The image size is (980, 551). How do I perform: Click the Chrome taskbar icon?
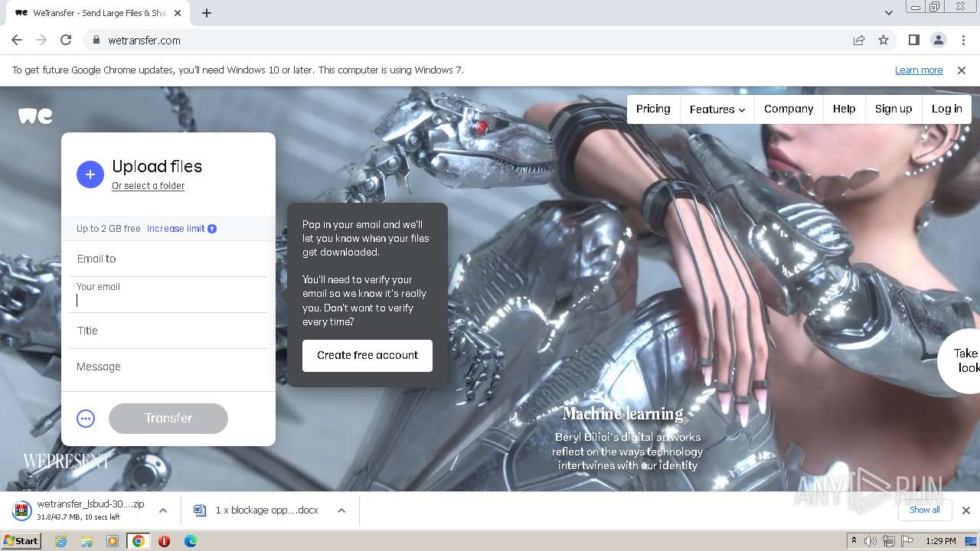(x=138, y=541)
